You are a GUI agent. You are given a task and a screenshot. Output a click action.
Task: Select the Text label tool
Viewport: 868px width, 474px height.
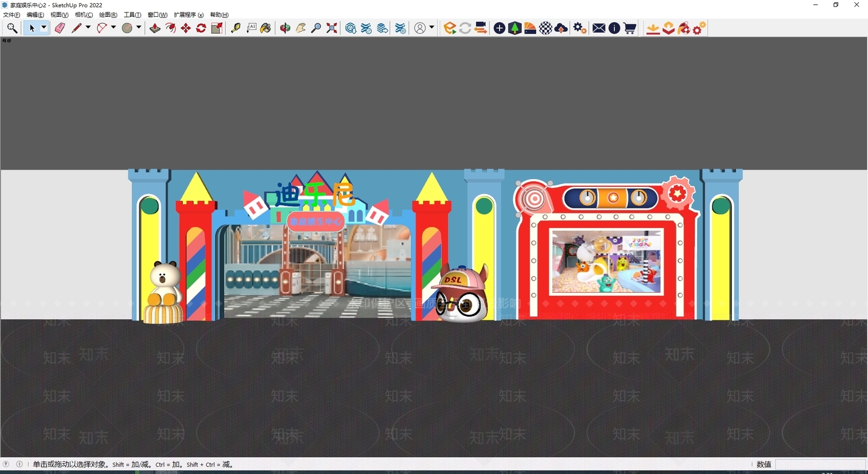[x=251, y=28]
